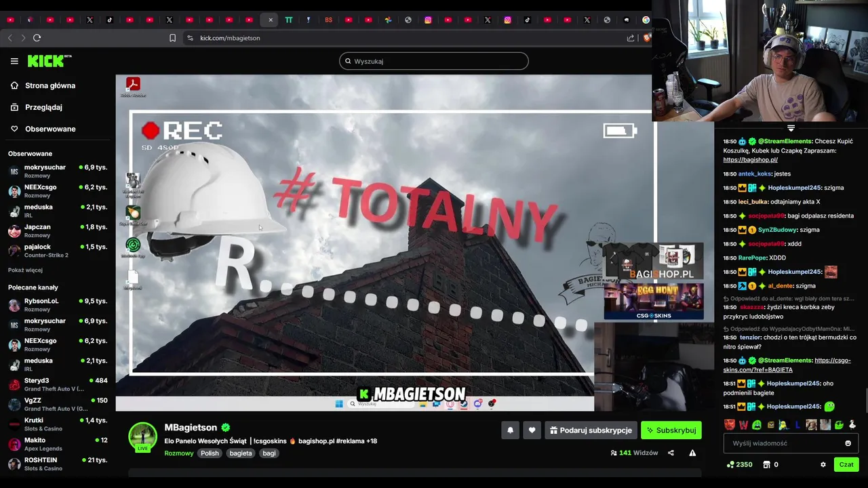Switch to the TT browser tab
Viewport: 868px width, 488px height.
click(289, 20)
